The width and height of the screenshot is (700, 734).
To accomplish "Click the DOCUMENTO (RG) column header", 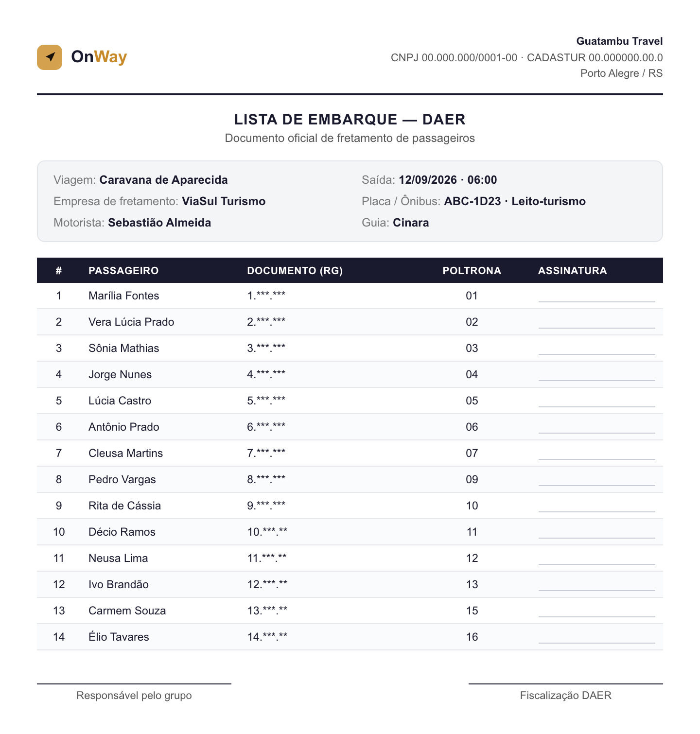I will coord(295,271).
